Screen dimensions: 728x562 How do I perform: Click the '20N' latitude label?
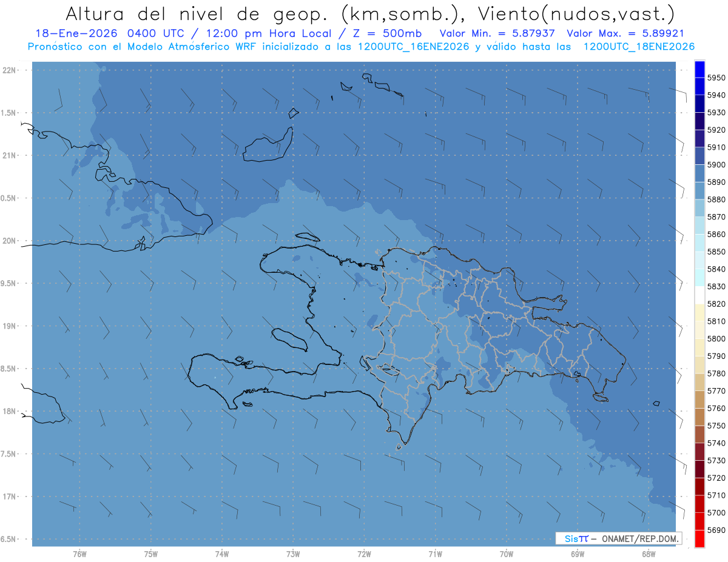10,241
